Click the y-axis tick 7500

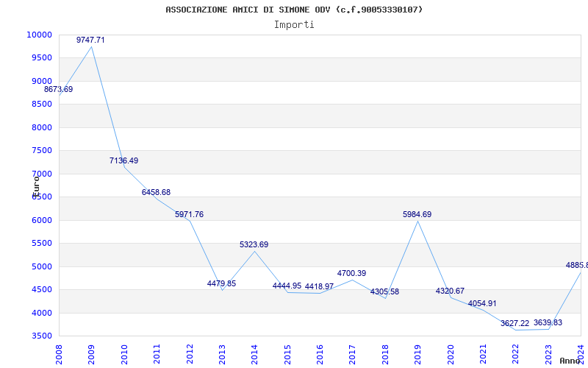[41, 151]
